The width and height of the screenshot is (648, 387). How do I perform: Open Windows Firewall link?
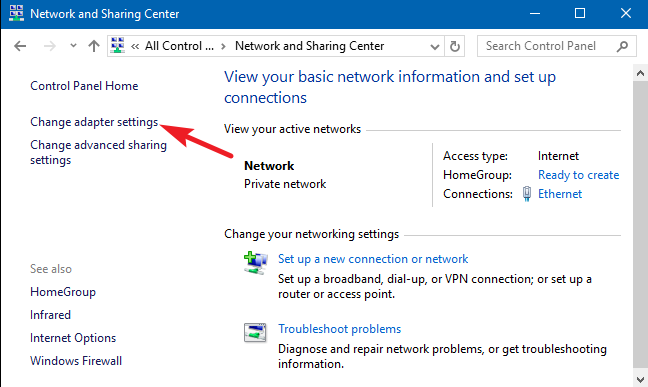(x=76, y=361)
